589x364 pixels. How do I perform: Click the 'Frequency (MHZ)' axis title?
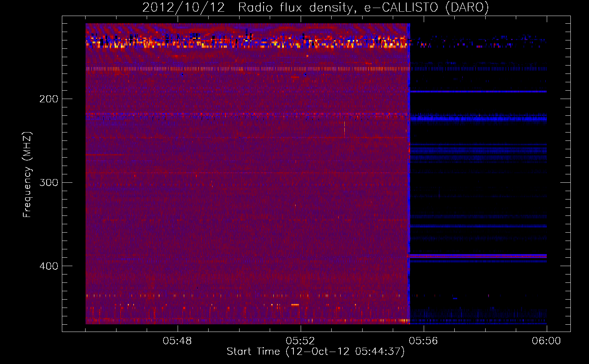[x=27, y=174]
